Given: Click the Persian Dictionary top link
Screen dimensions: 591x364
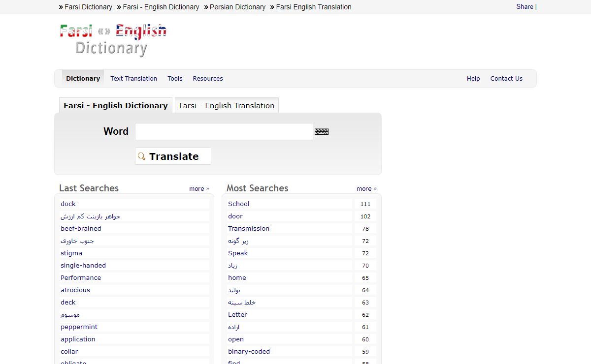Looking at the screenshot, I should [x=237, y=7].
